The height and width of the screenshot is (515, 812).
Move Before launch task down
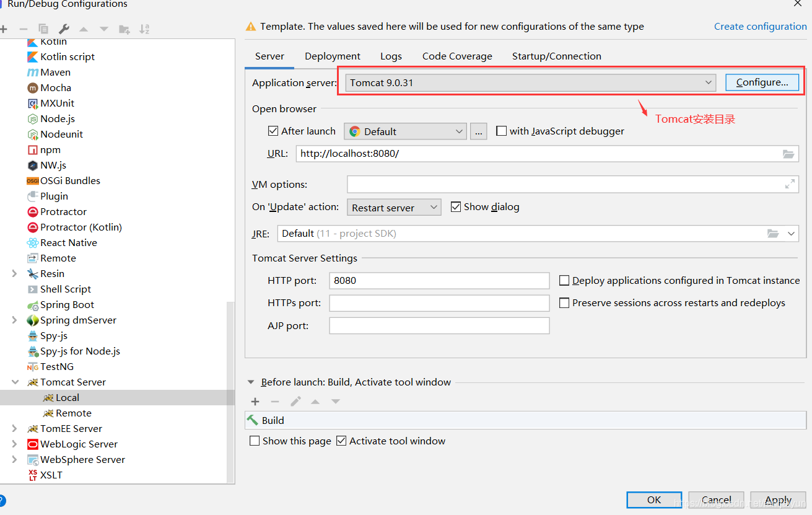(x=336, y=402)
